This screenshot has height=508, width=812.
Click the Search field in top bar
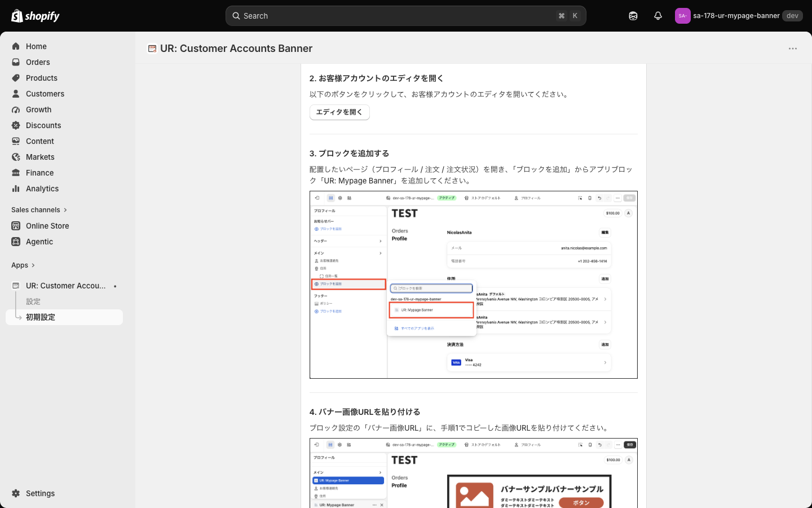click(405, 16)
